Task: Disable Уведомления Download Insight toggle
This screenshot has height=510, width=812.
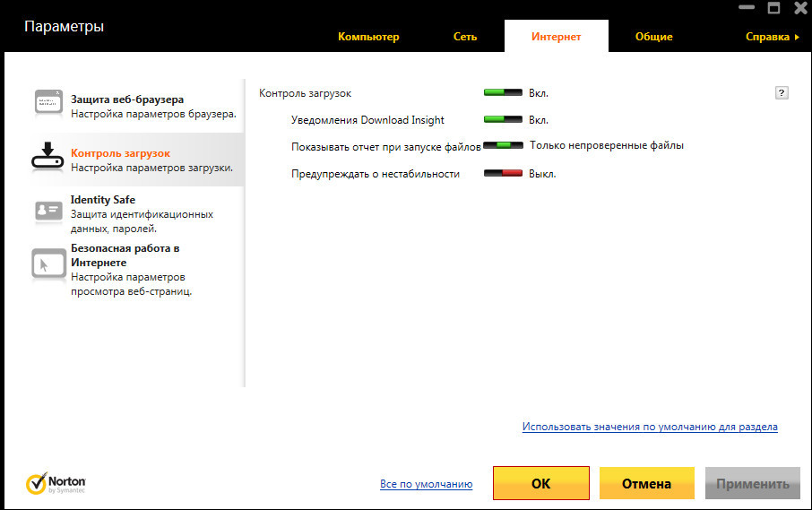Action: pos(502,119)
